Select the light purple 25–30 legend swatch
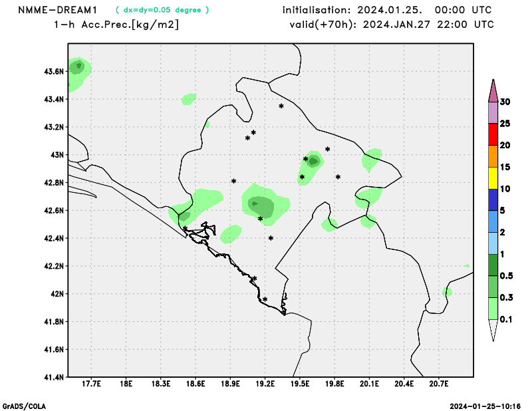The width and height of the screenshot is (532, 411). pyautogui.click(x=493, y=112)
